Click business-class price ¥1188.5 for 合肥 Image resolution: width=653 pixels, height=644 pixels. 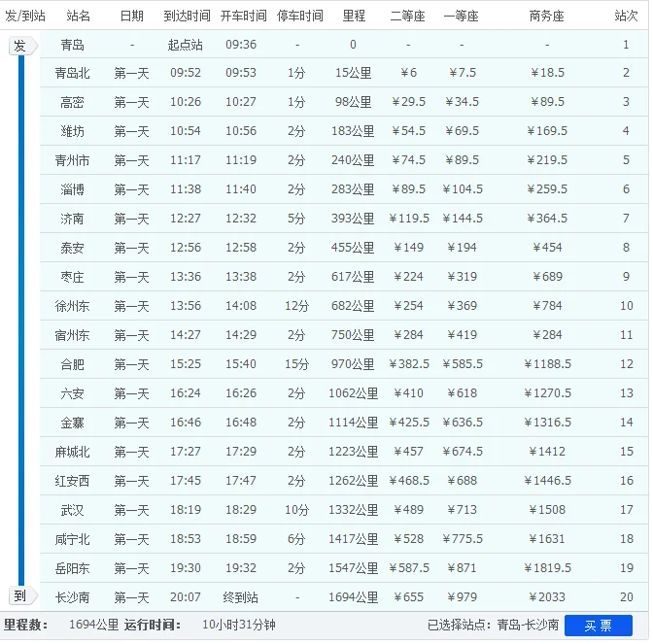[x=547, y=364]
